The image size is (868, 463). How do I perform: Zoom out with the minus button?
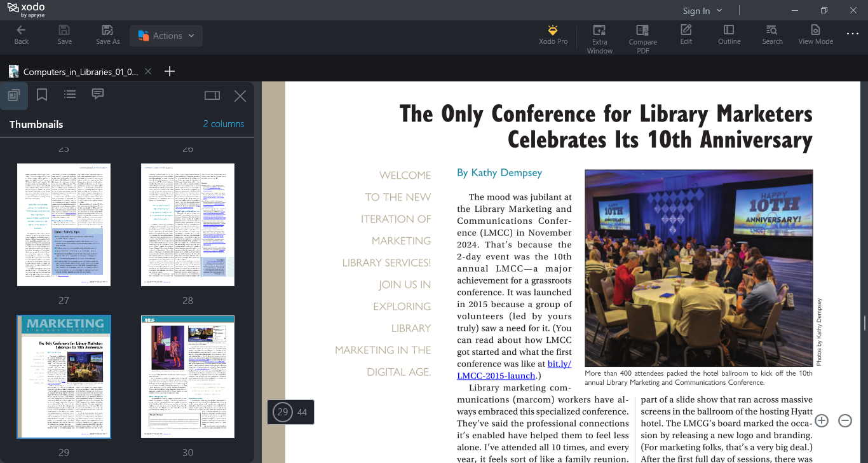(x=845, y=420)
